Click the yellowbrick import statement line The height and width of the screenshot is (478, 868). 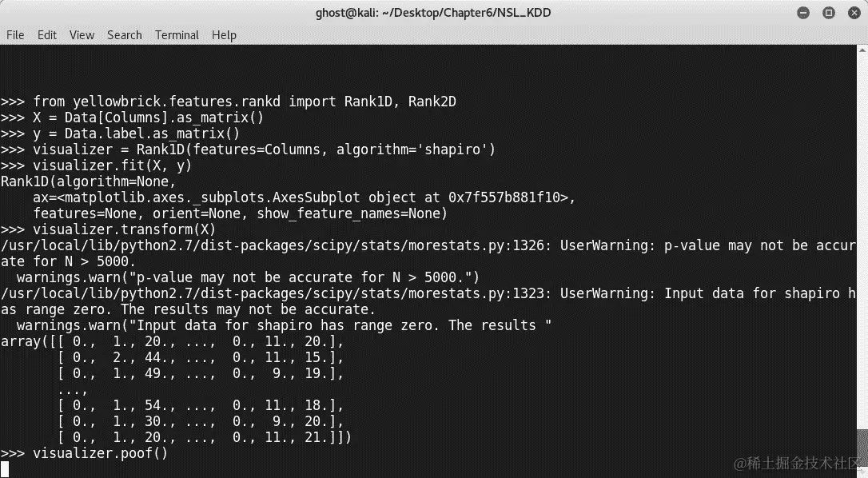(229, 102)
